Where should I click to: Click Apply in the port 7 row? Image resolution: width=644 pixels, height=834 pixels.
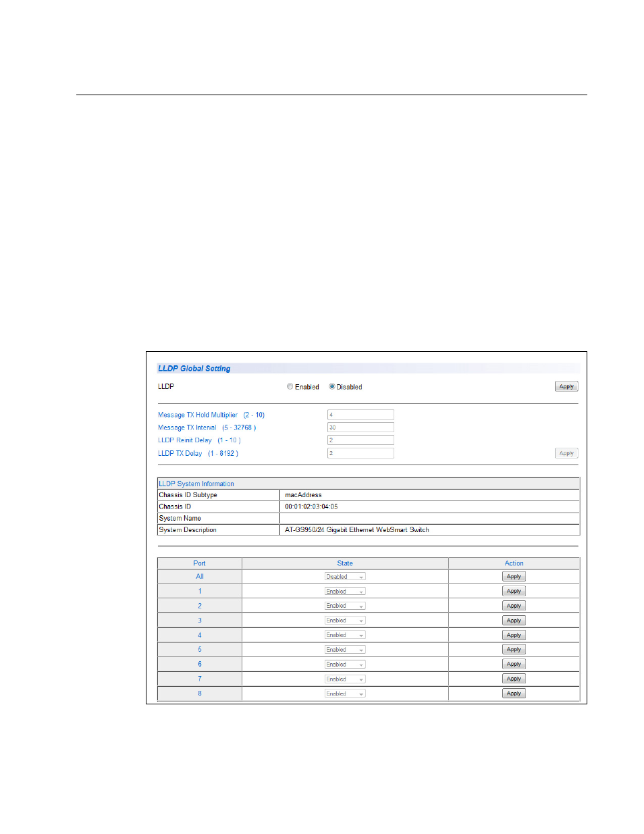pos(514,679)
